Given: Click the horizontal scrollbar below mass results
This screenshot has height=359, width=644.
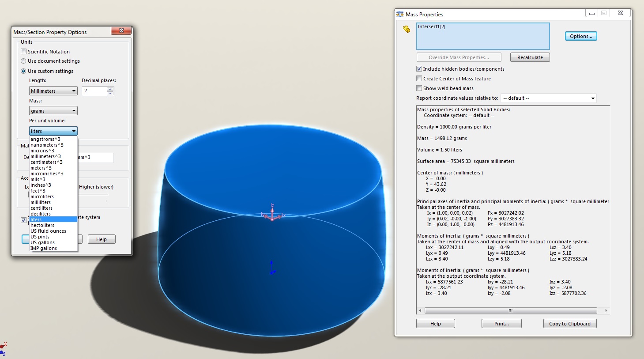Looking at the screenshot, I should pyautogui.click(x=510, y=310).
